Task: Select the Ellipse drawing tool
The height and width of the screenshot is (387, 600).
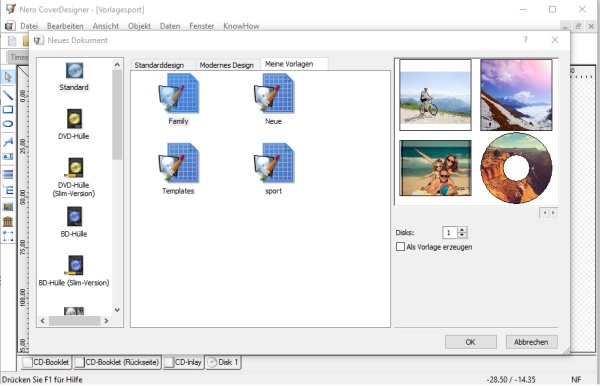Action: pyautogui.click(x=8, y=124)
